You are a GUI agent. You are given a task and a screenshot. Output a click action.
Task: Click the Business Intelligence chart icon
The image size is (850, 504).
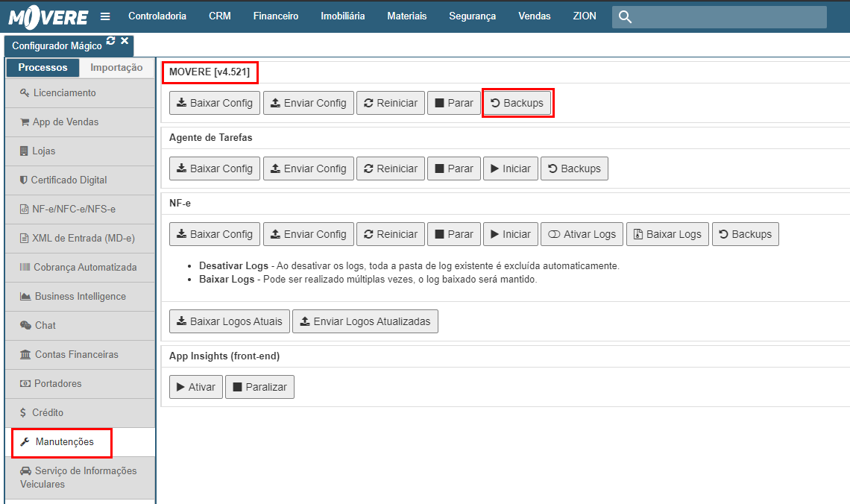pos(25,297)
